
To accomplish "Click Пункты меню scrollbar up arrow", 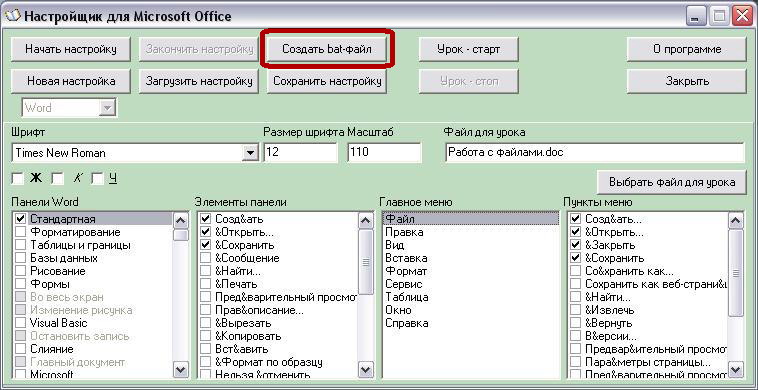I will [736, 221].
